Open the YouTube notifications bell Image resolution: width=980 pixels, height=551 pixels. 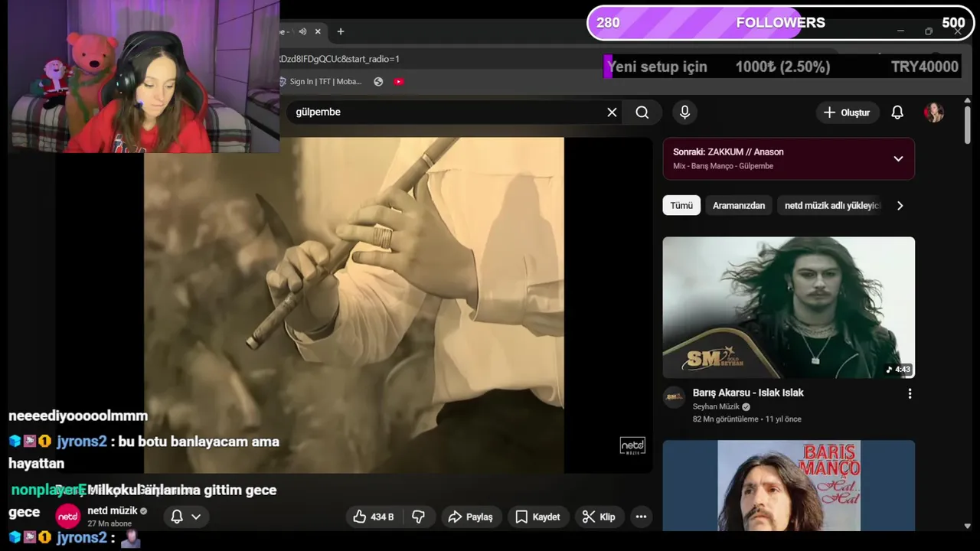pyautogui.click(x=897, y=112)
